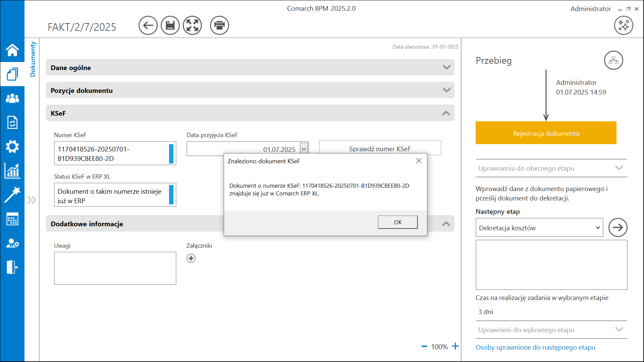
Task: Print the document with printer icon
Action: point(219,25)
